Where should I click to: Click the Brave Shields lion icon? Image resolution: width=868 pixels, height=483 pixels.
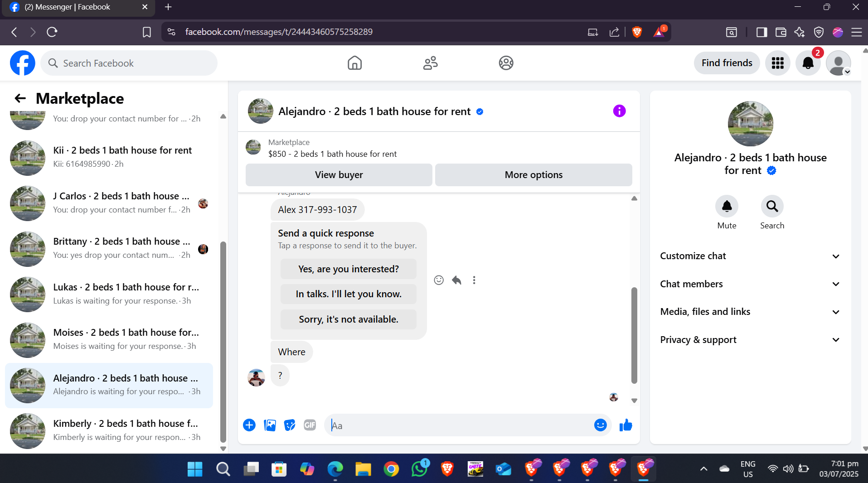click(637, 32)
